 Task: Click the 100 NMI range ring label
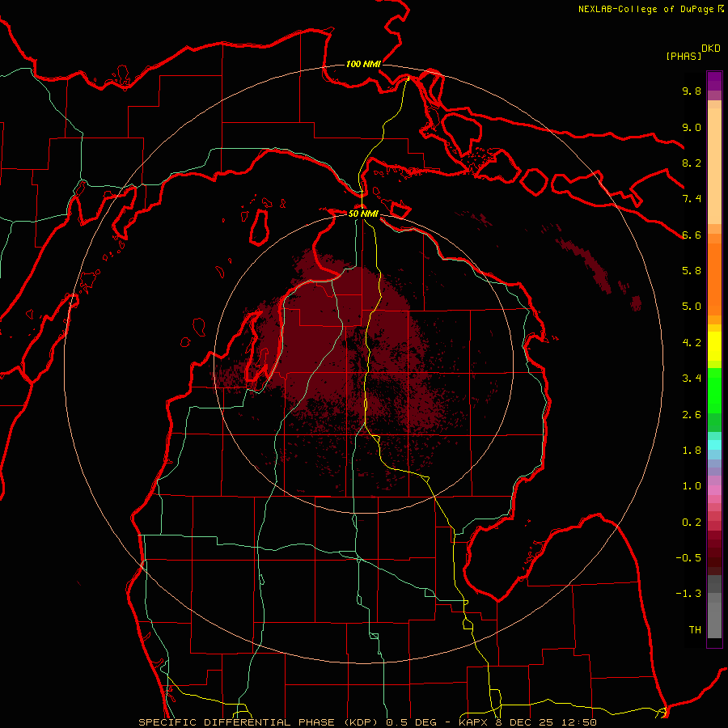(363, 64)
